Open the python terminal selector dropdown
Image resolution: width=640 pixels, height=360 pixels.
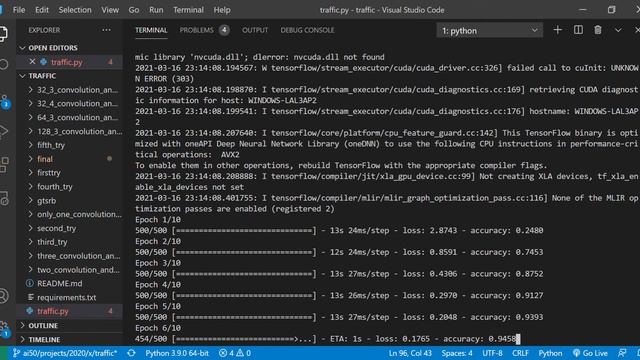coord(489,31)
